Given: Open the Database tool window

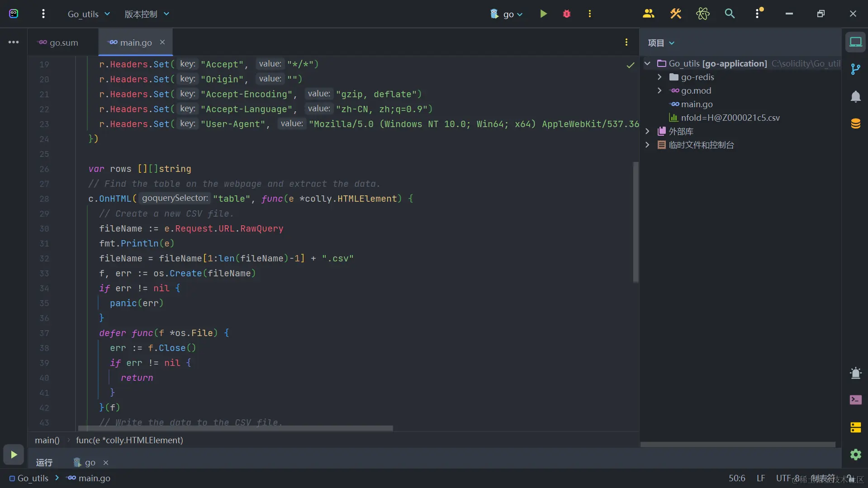Looking at the screenshot, I should [x=855, y=123].
